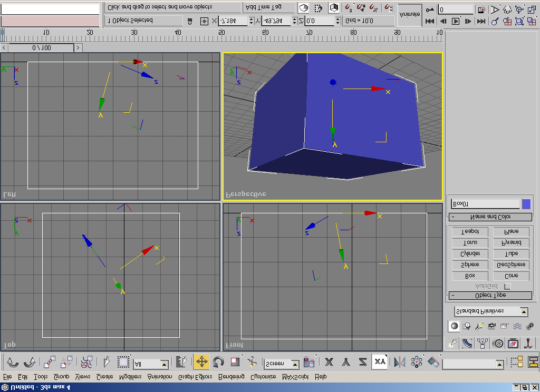Activate the Select and Move tool
Image resolution: width=540 pixels, height=392 pixels.
coord(201,362)
